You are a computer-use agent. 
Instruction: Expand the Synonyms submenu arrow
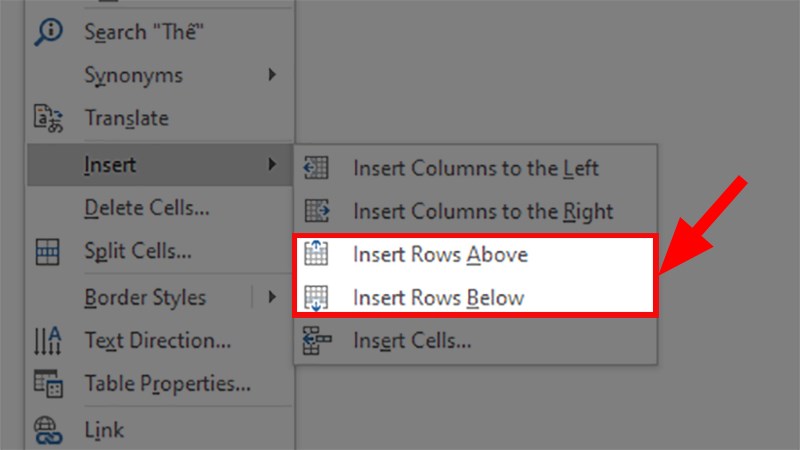272,75
